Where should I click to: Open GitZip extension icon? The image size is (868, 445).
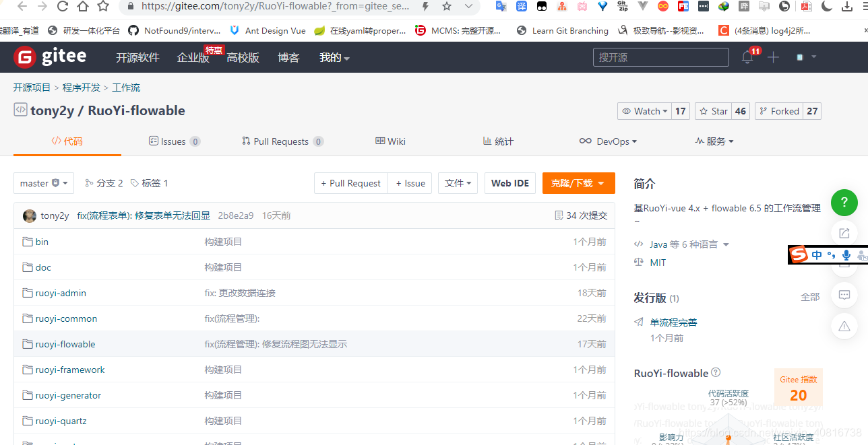pos(623,7)
